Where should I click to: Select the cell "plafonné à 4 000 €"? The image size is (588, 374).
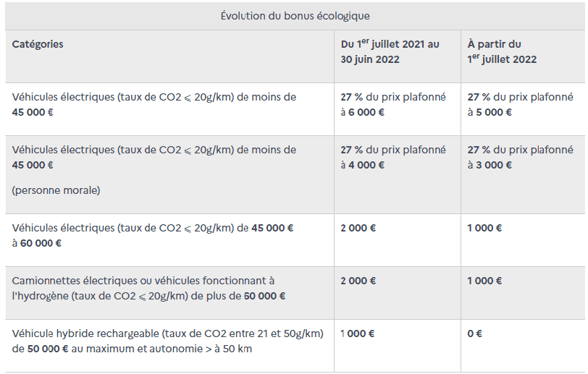pos(393,157)
